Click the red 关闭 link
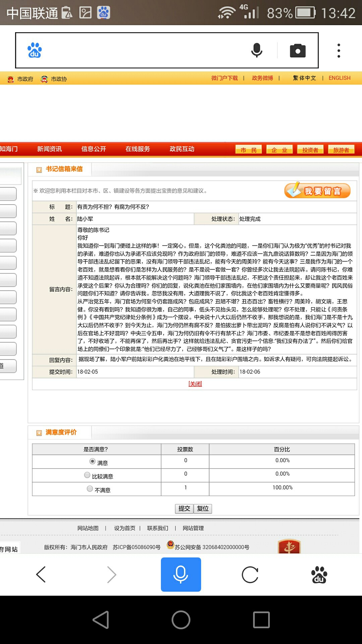 point(195,384)
